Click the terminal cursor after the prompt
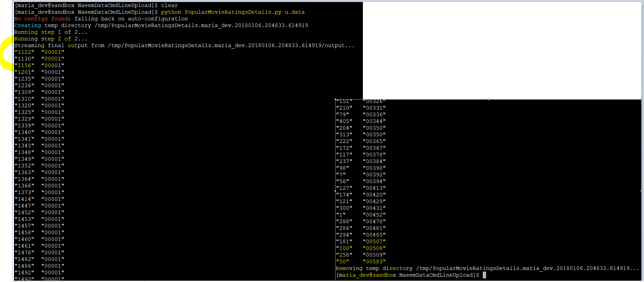Viewport: 644px width, 282px height. tap(484, 275)
